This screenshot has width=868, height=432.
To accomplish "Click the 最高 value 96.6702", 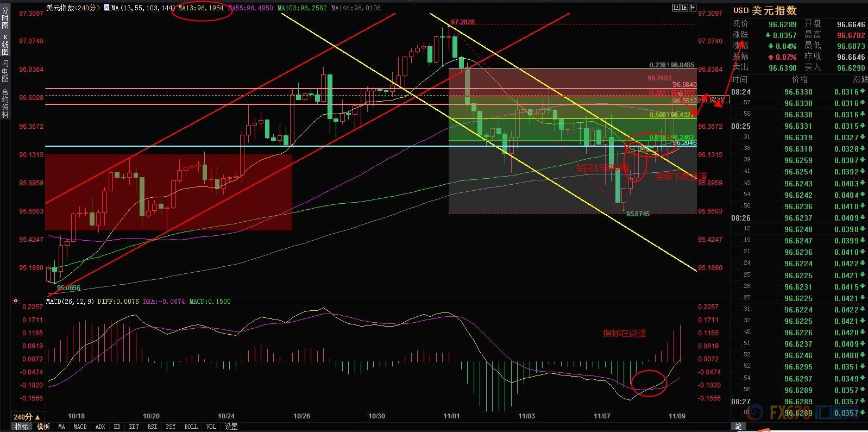I will click(851, 35).
